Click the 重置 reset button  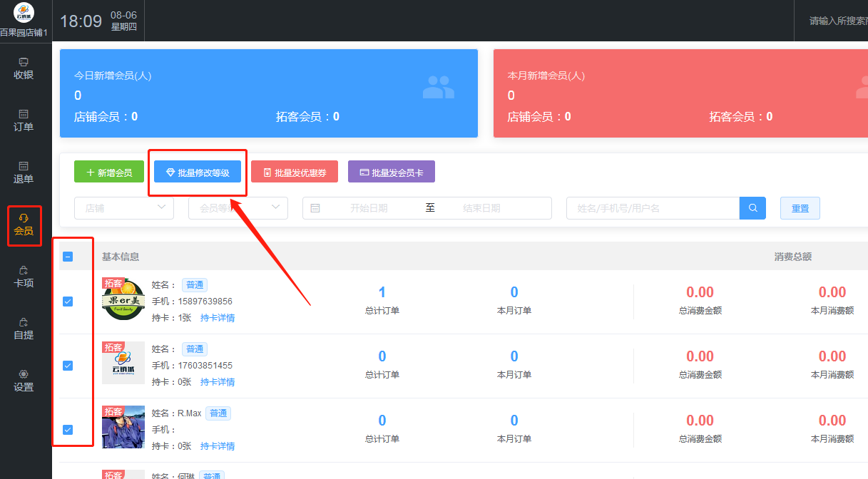pyautogui.click(x=800, y=208)
